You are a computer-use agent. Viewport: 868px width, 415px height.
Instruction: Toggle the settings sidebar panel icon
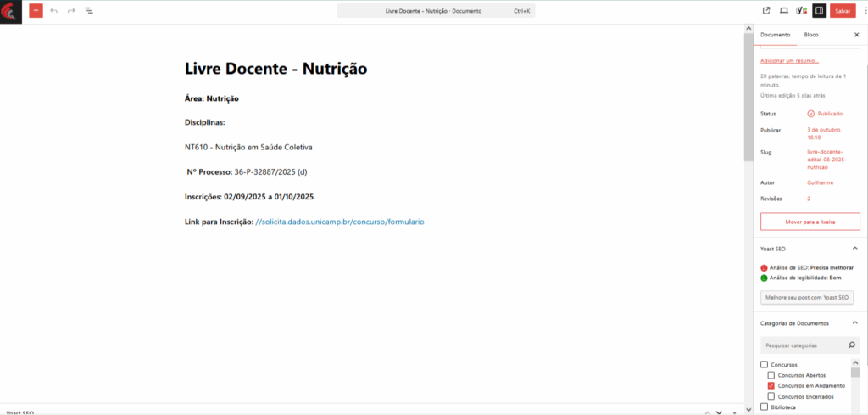[x=819, y=11]
